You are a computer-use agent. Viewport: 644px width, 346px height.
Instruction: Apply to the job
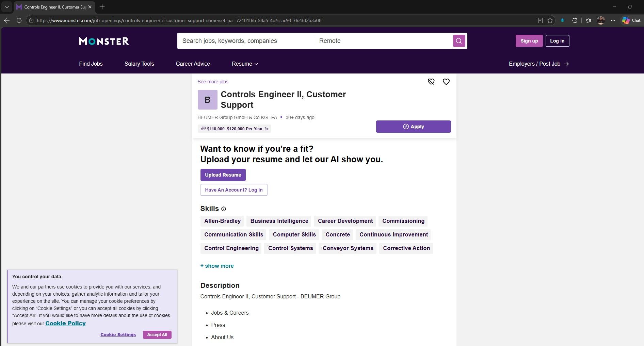click(x=413, y=127)
